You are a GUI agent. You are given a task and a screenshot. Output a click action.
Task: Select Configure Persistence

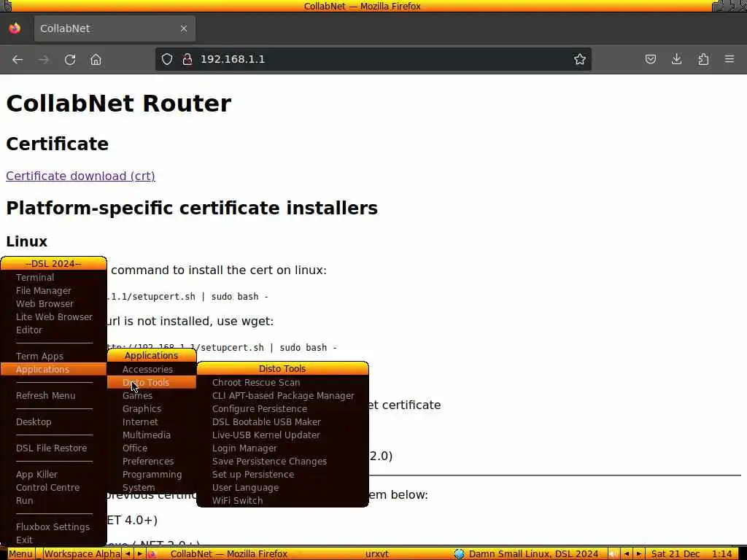click(282, 408)
